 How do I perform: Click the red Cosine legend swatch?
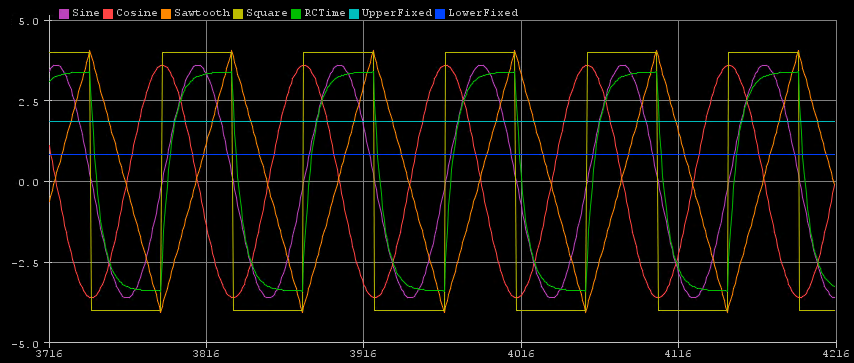click(x=107, y=13)
